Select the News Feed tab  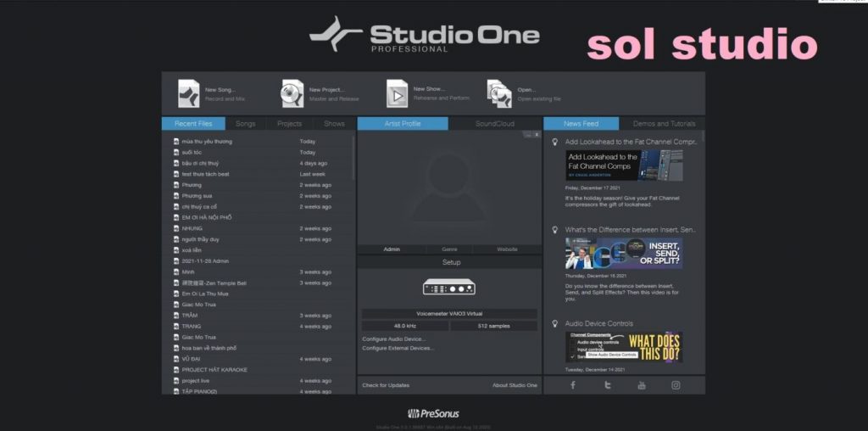click(x=581, y=124)
